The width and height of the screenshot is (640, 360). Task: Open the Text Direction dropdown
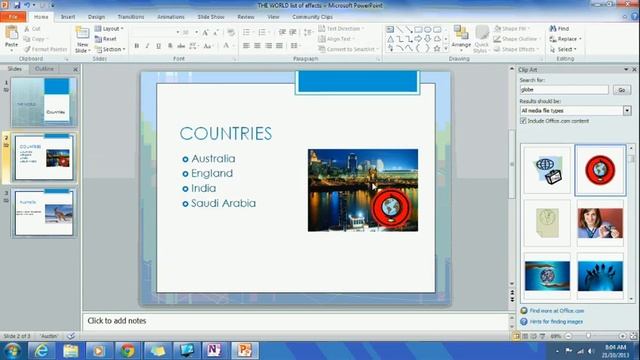pos(341,29)
